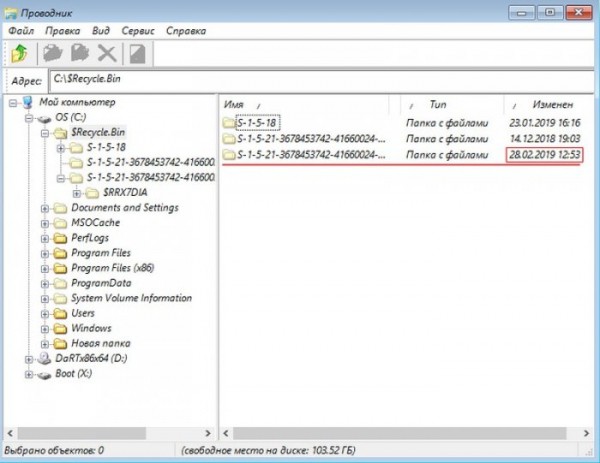Select the Documents and Settings tree label
Viewport: 600px width, 463px height.
coord(125,208)
